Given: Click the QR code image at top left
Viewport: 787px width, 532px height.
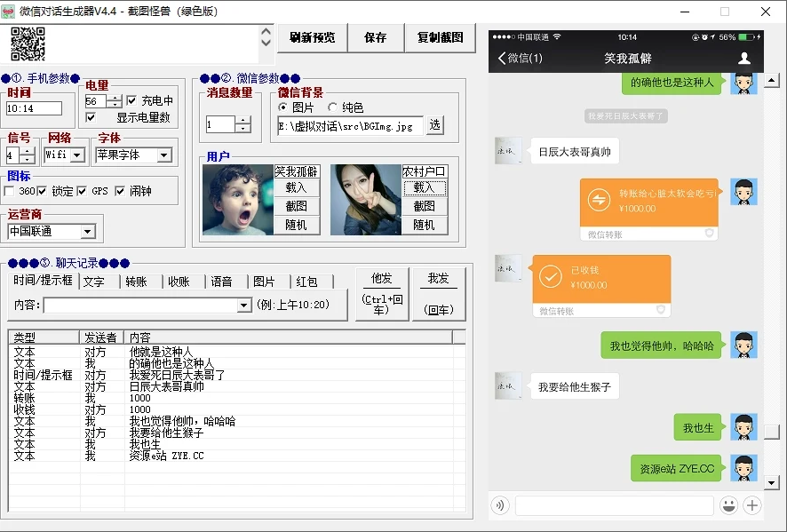Looking at the screenshot, I should [28, 44].
